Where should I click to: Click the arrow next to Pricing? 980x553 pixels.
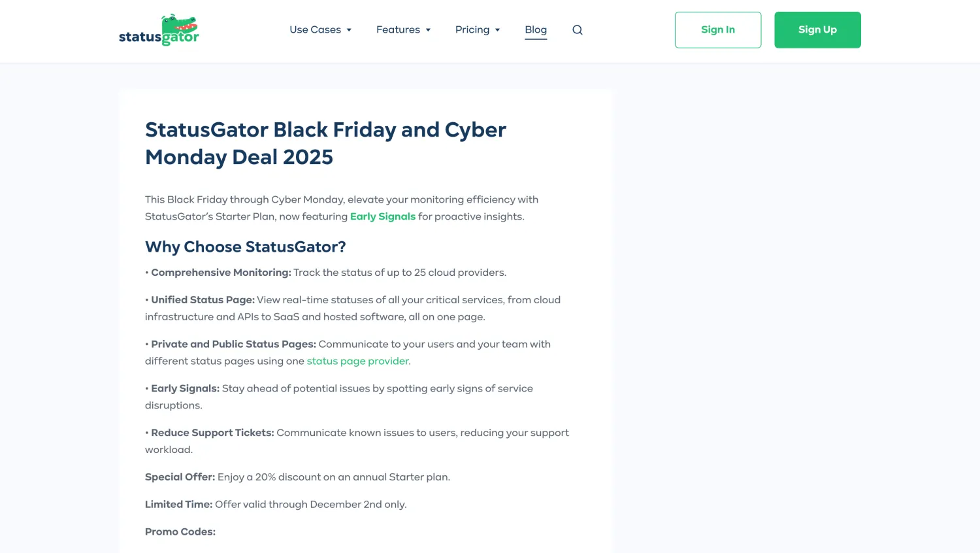pos(497,29)
